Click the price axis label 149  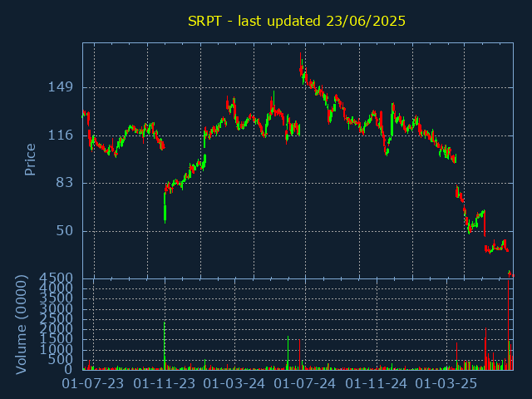tap(60, 87)
